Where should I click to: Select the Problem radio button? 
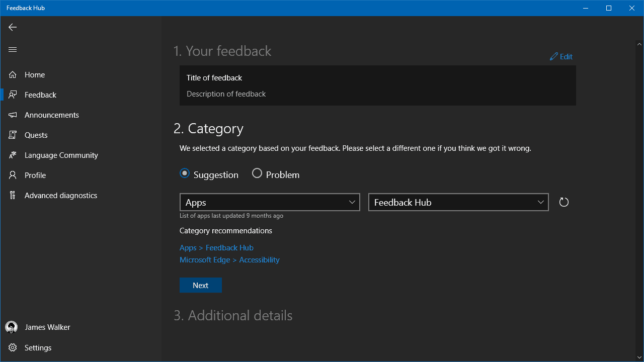pyautogui.click(x=257, y=173)
